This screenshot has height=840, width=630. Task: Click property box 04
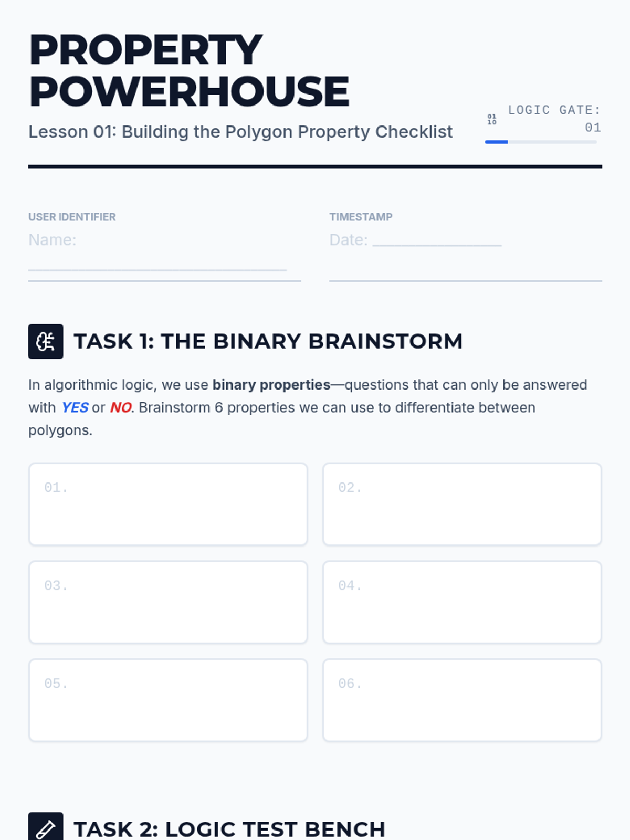(x=462, y=602)
